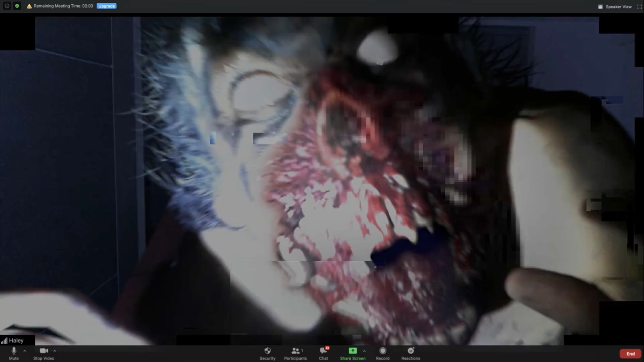644x362 pixels.
Task: Click the blue Upgrade button
Action: point(107,6)
